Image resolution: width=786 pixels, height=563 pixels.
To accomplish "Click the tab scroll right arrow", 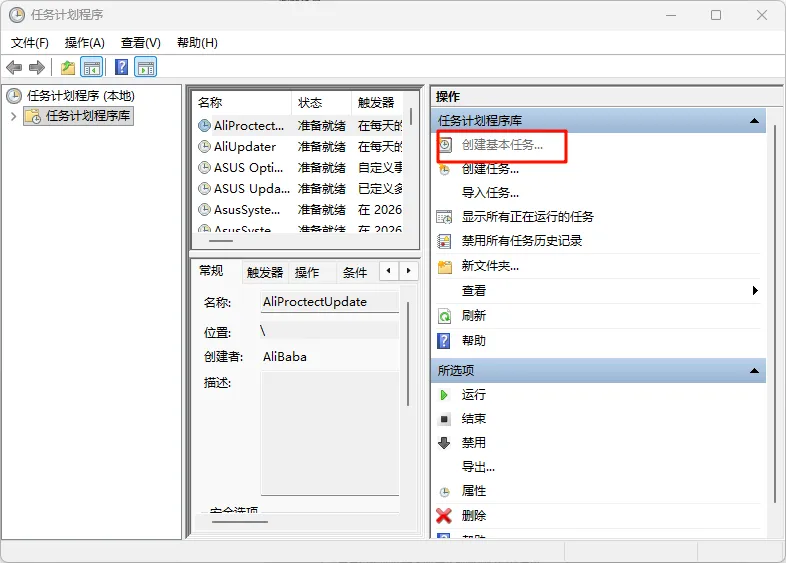I will point(409,271).
